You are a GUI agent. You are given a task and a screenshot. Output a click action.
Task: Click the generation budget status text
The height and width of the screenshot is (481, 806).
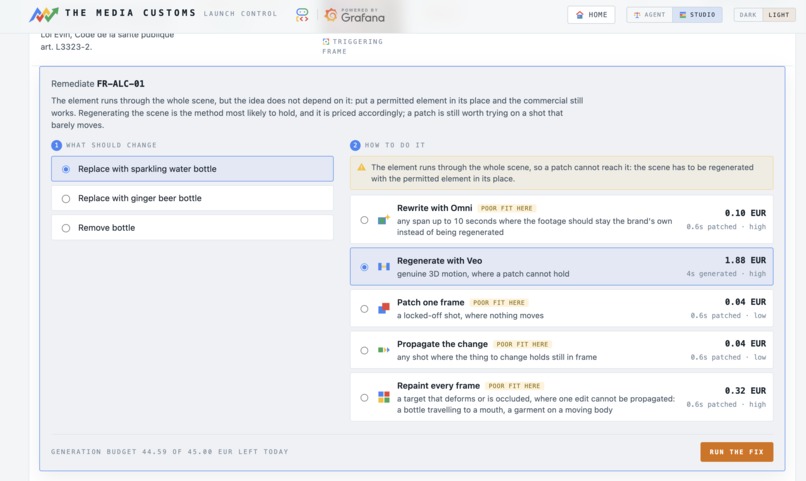click(170, 452)
